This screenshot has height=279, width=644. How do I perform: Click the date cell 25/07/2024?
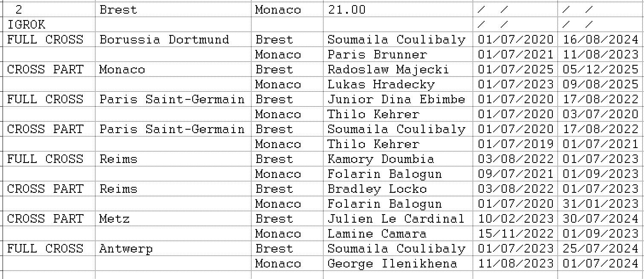pos(600,249)
